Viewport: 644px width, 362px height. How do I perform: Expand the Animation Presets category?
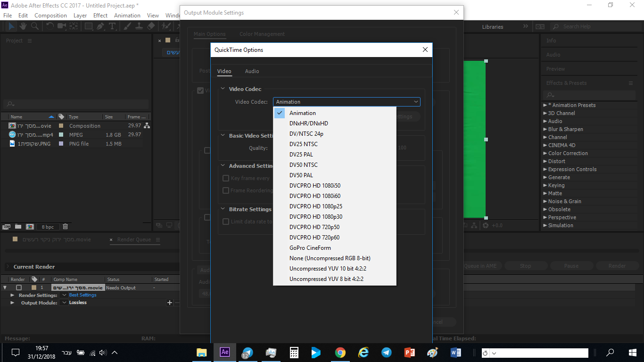point(545,105)
